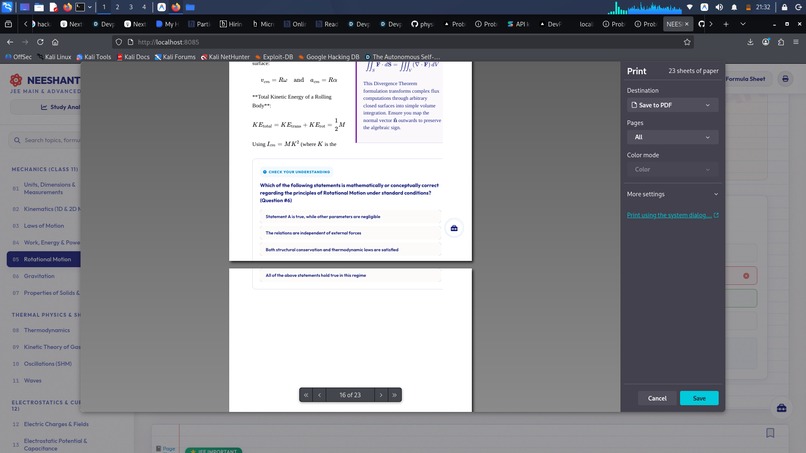Viewport: 806px width, 453px height.
Task: Switch to the 'Hirin' browser tab
Action: [231, 24]
